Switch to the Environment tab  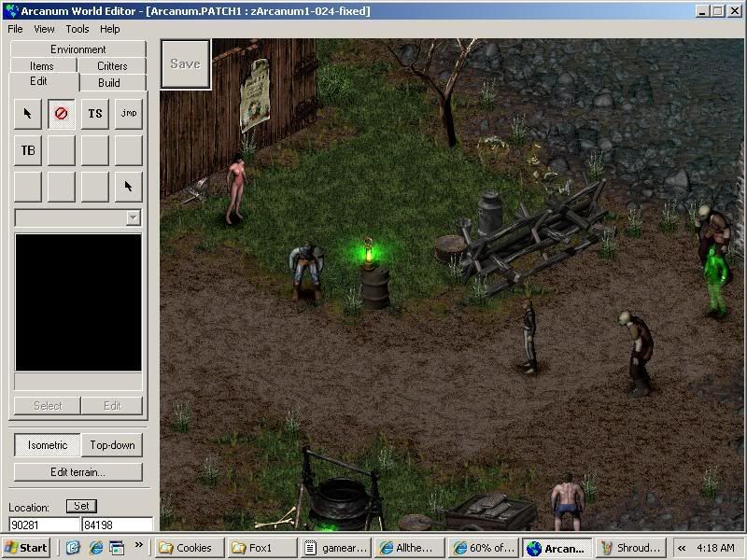point(78,49)
